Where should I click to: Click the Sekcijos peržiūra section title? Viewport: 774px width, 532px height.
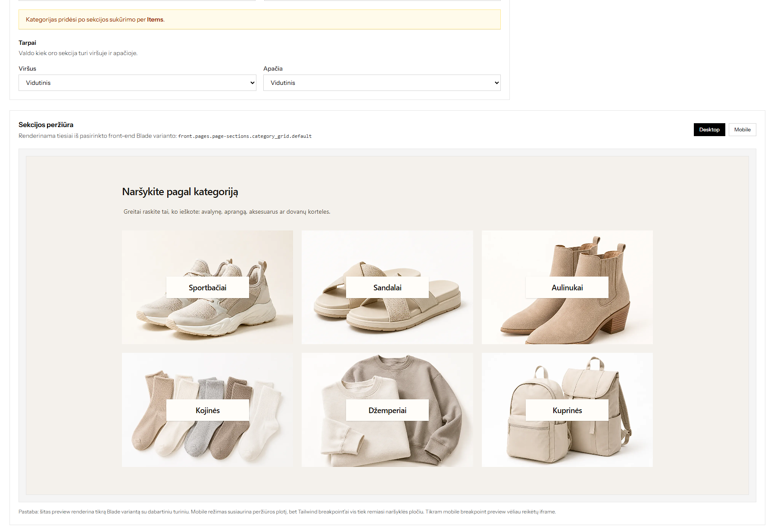tap(46, 124)
